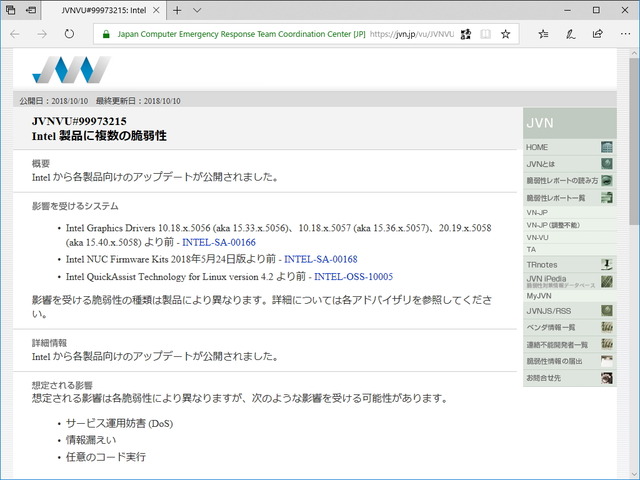This screenshot has height=480, width=640.
Task: Open the INTEL-OSS-10005 advisory link
Action: click(353, 277)
